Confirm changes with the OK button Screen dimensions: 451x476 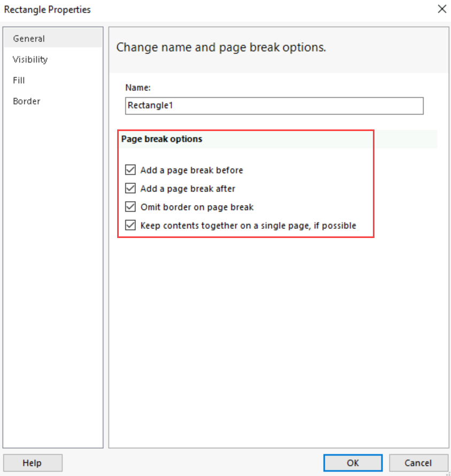click(x=353, y=463)
